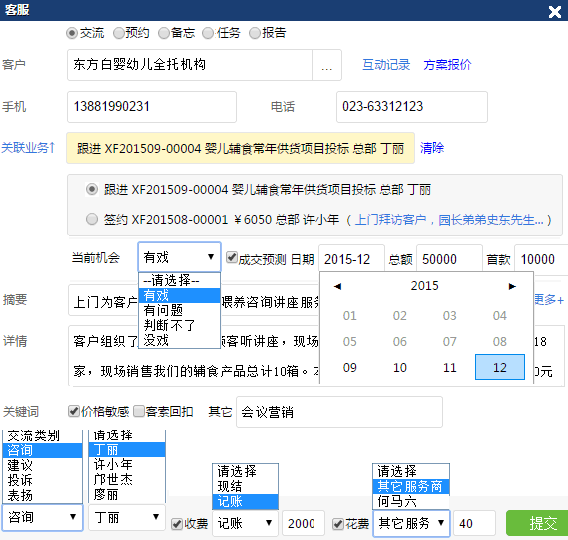Image resolution: width=568 pixels, height=540 pixels.
Task: Pick month 09 in date picker
Action: 350,367
